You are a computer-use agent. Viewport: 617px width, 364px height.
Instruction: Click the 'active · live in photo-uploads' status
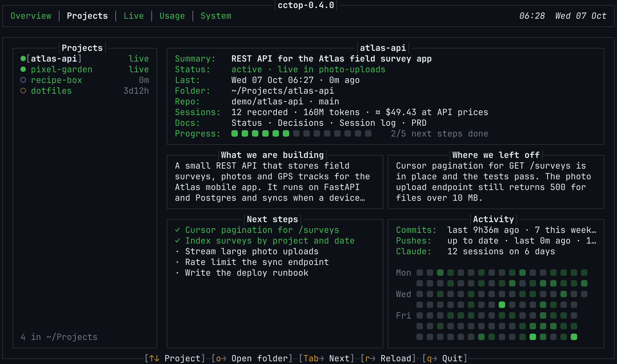coord(308,69)
